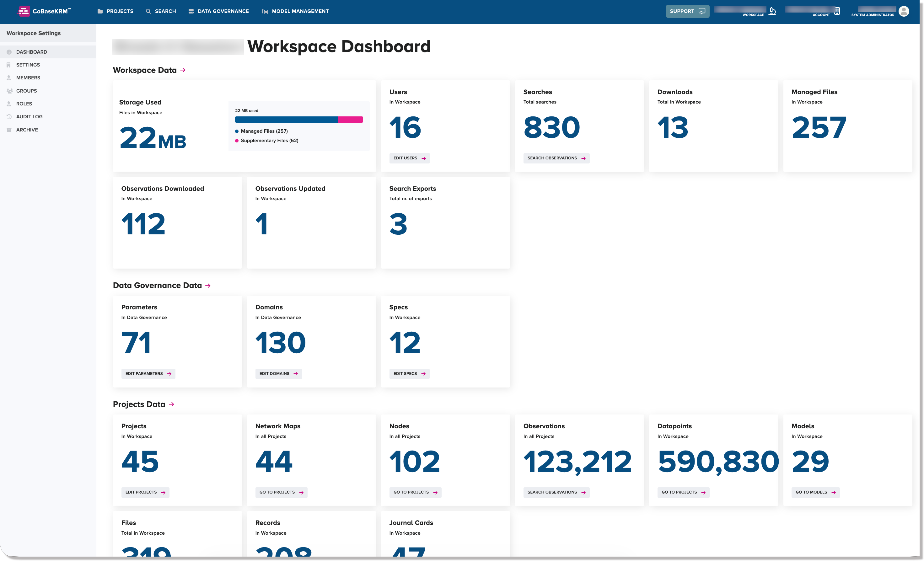Viewport: 924px width, 561px height.
Task: Open Roles in the sidebar
Action: (48, 104)
